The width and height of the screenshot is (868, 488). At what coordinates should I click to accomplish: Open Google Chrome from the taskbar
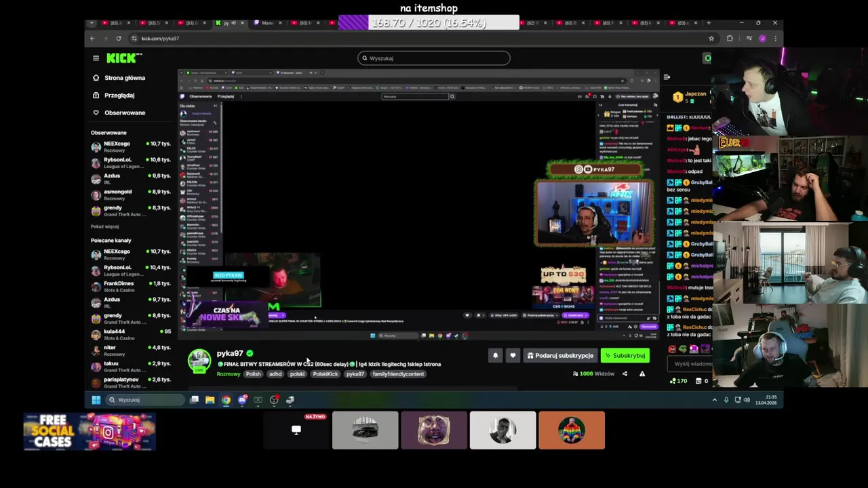tap(226, 400)
